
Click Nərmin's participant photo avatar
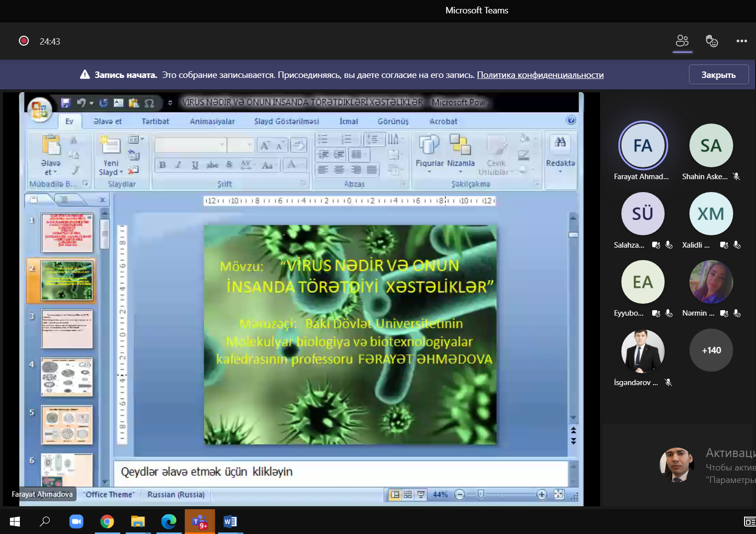click(x=711, y=282)
